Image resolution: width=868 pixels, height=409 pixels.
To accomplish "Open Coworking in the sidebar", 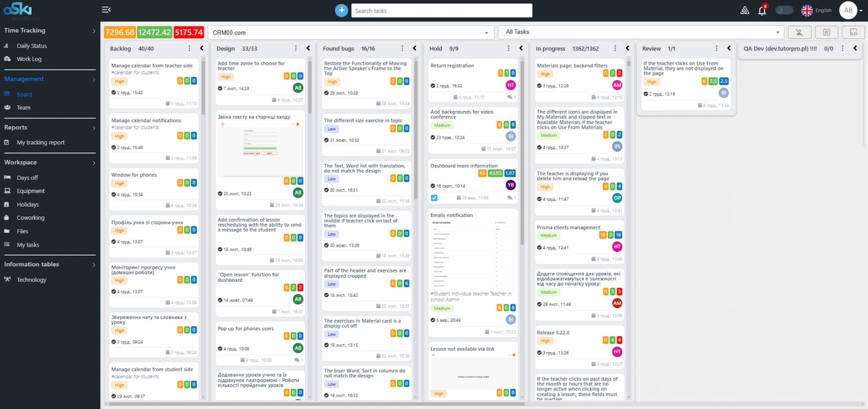I will 30,218.
